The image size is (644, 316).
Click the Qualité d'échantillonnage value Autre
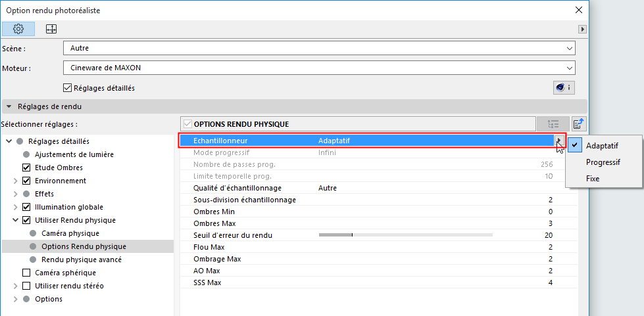(328, 188)
